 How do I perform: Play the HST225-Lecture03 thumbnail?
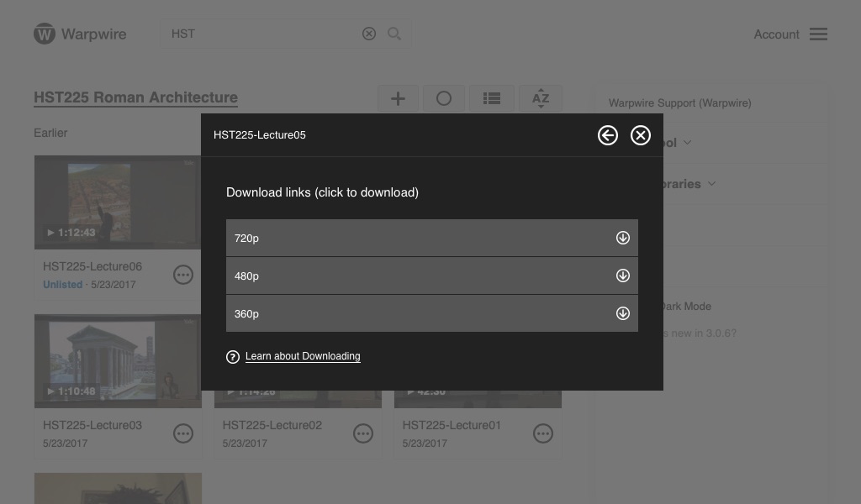coord(118,361)
